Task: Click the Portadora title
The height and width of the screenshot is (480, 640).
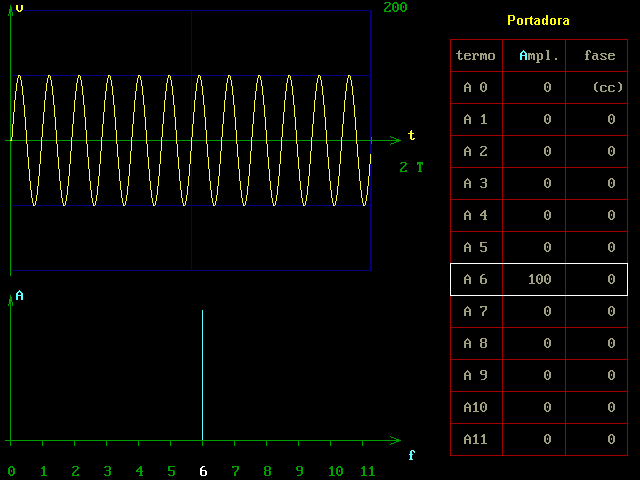Action: 538,20
